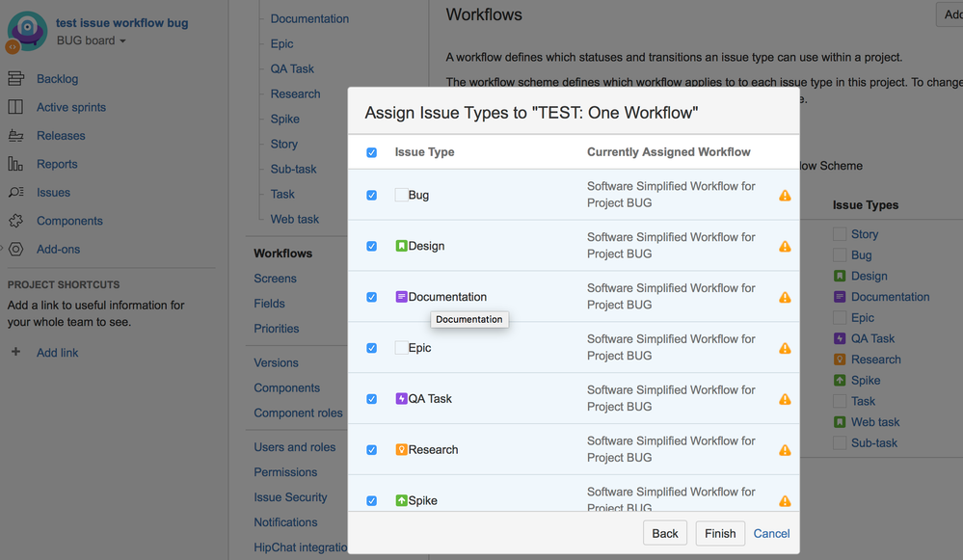Uncheck the Research issue type checkbox
963x560 pixels.
tap(371, 450)
